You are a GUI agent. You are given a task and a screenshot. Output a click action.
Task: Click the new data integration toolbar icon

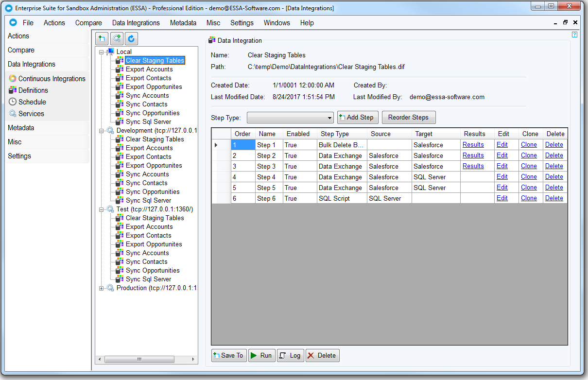(102, 39)
